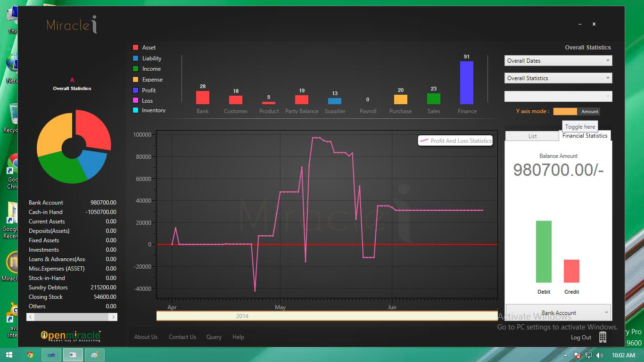
Task: Click the building icon beside Log Out
Action: (603, 337)
